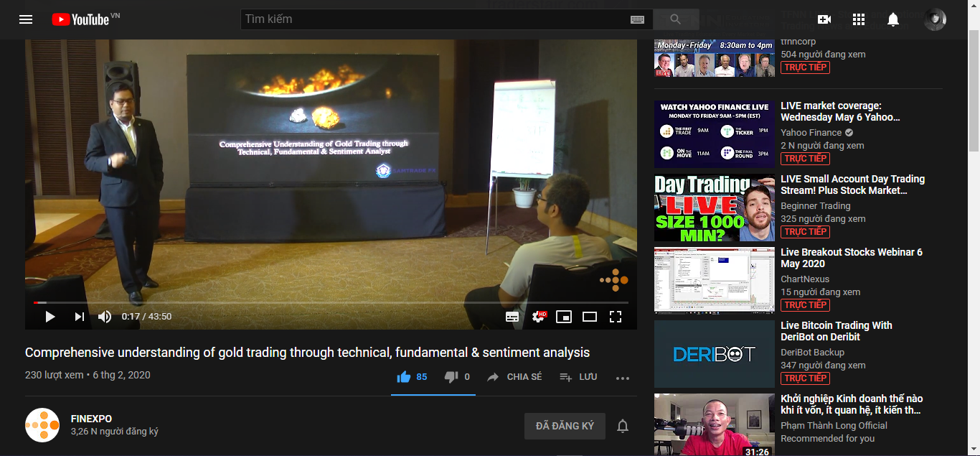Dislike the video
Screen dimensions: 980x456
point(457,377)
